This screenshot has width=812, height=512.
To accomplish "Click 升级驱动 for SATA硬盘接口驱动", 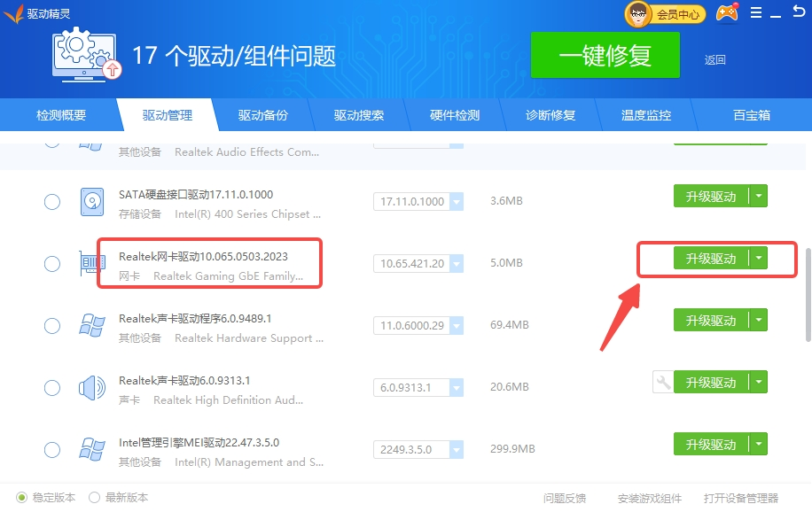I will tap(710, 197).
